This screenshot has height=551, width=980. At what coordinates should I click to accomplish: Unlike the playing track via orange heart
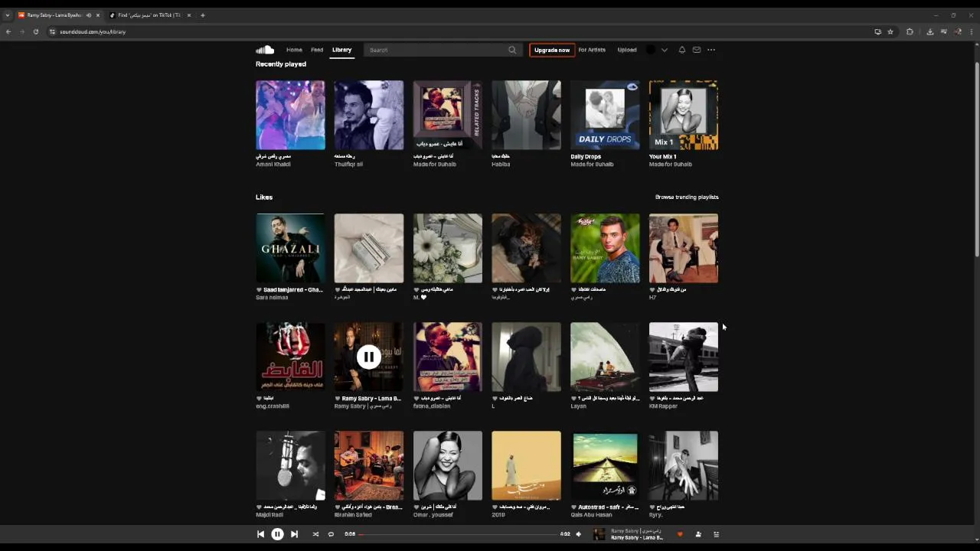(x=680, y=534)
